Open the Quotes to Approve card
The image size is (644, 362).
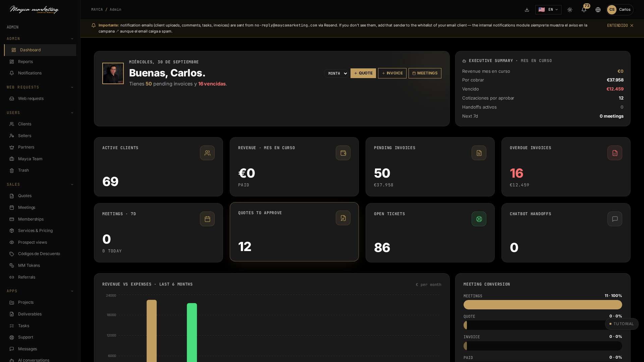click(294, 232)
